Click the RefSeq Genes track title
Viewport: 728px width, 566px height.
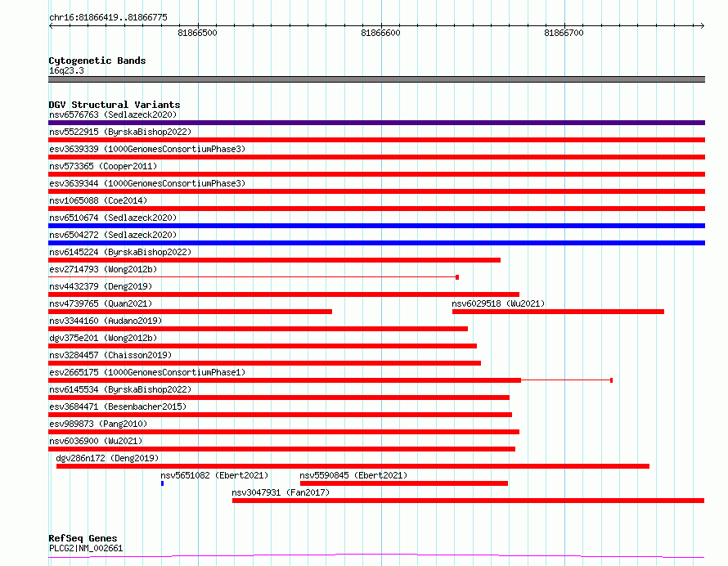83,538
